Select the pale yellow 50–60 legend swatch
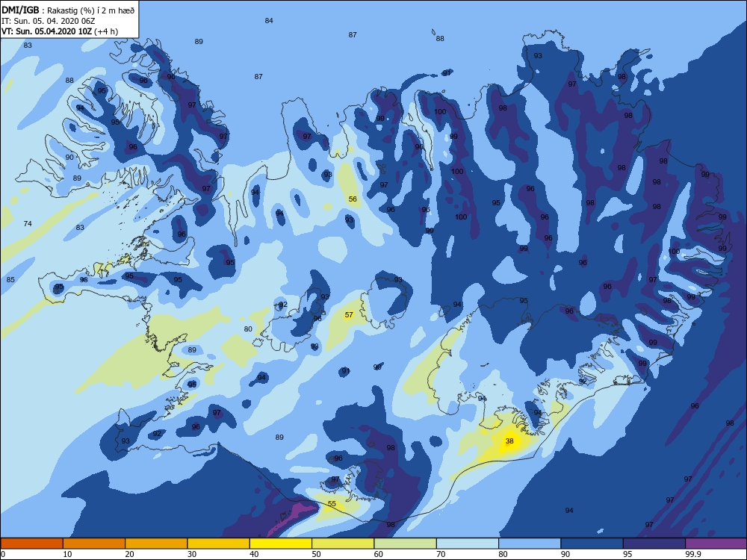Viewport: 747px width, 560px height. point(343,544)
